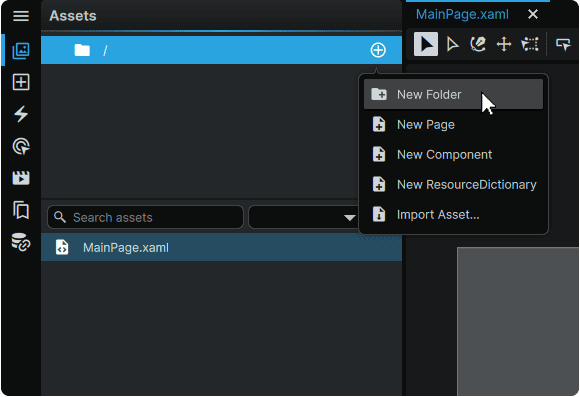This screenshot has height=397, width=580.
Task: Choose New Page from the popup menu
Action: pyautogui.click(x=453, y=125)
